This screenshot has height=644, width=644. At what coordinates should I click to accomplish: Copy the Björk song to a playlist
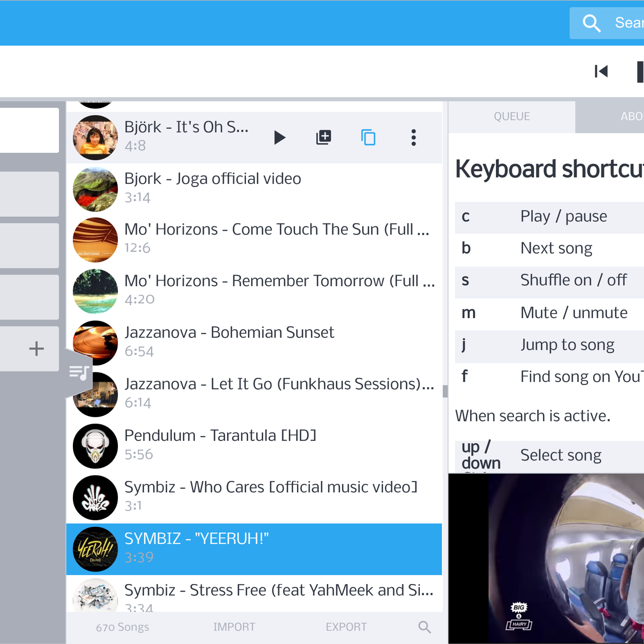[x=368, y=137]
